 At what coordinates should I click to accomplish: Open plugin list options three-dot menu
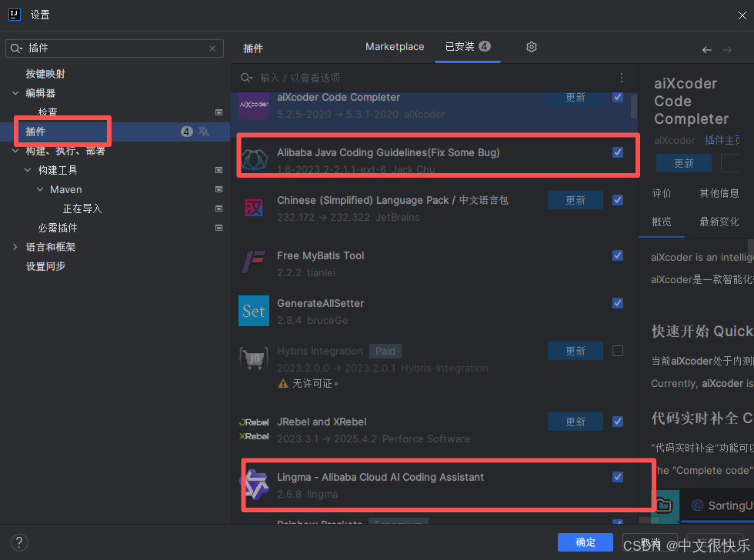tap(622, 78)
